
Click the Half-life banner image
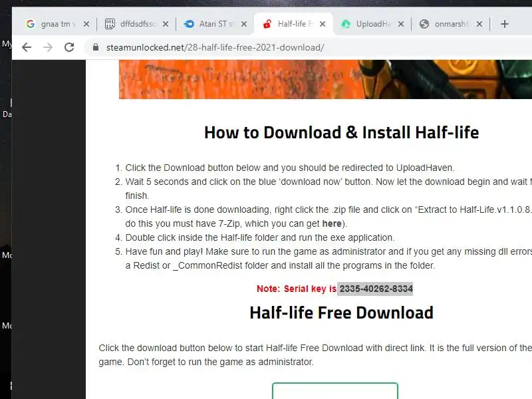[325, 79]
